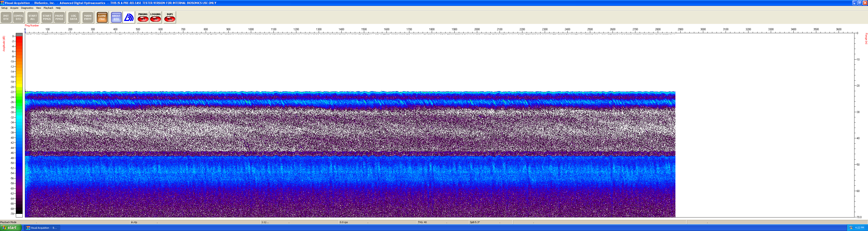Open the Diagnostics menu
This screenshot has width=868, height=231.
tap(27, 8)
